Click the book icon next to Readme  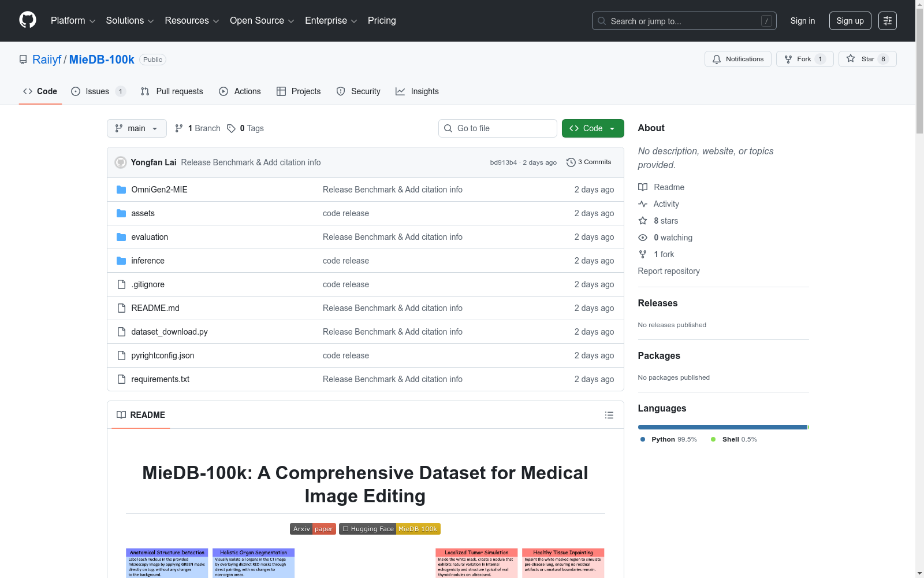point(643,187)
